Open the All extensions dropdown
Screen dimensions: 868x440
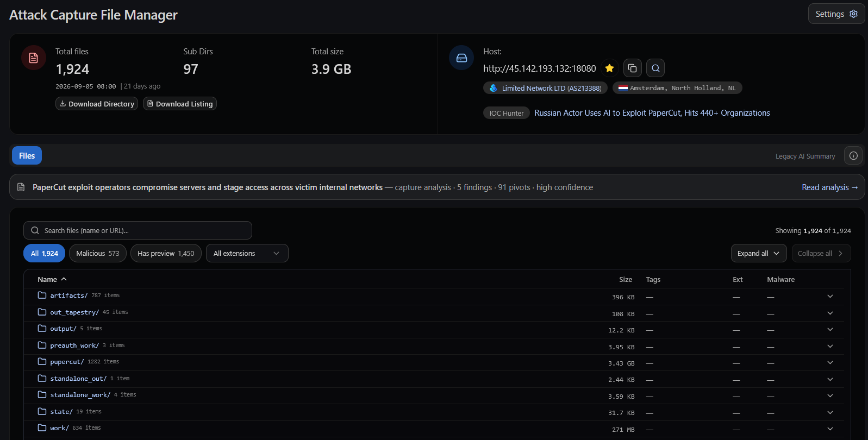247,253
